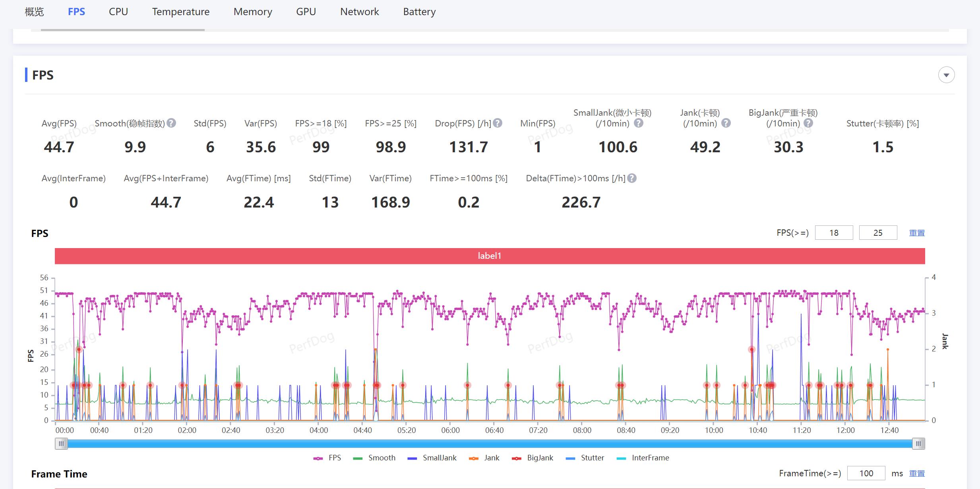980x489 pixels.
Task: Open the 概览 overview tab
Action: (x=34, y=12)
